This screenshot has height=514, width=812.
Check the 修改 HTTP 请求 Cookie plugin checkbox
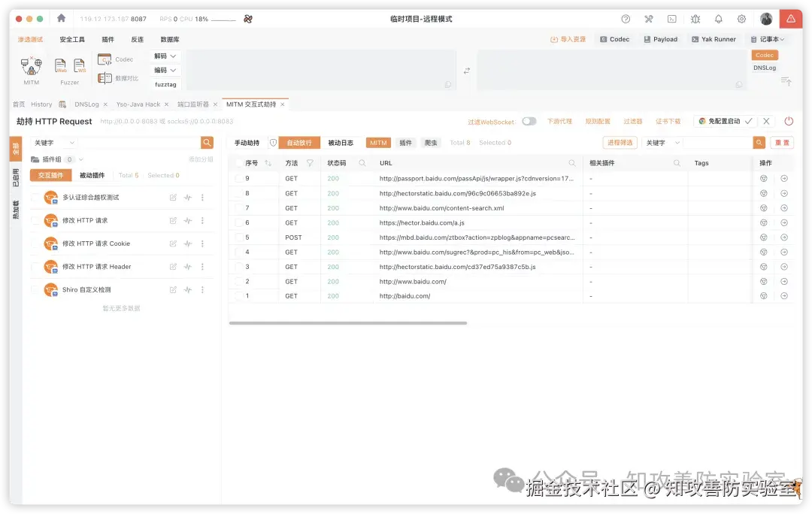click(x=34, y=243)
